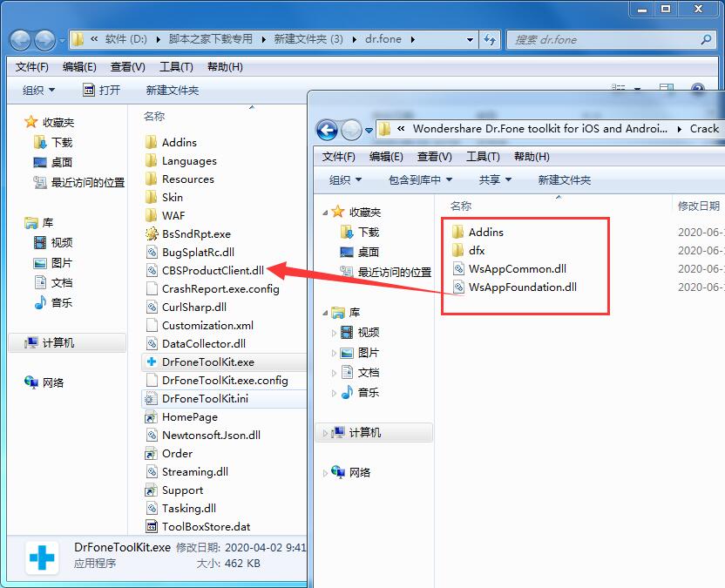
Task: Click the dfx folder icon in the Crack window
Action: pos(457,250)
